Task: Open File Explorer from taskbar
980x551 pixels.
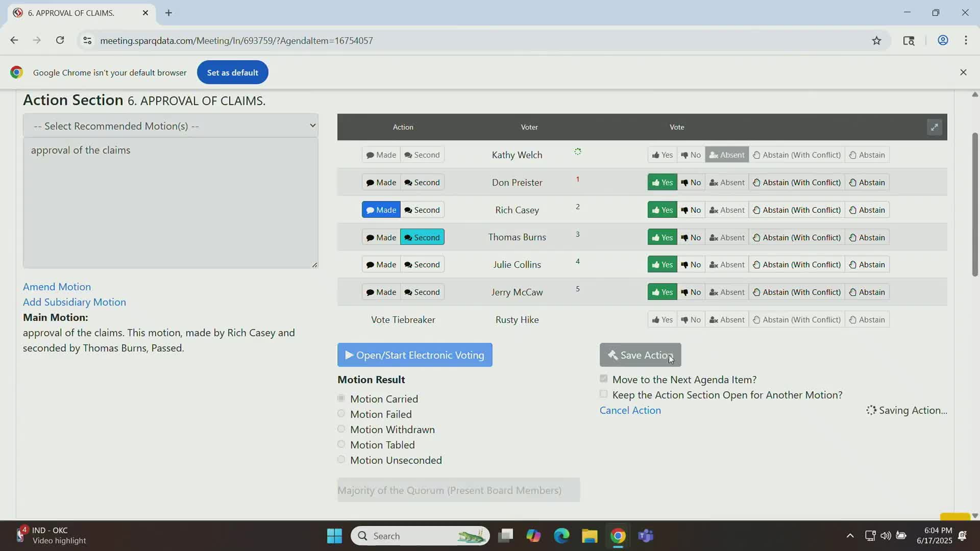Action: 590,536
